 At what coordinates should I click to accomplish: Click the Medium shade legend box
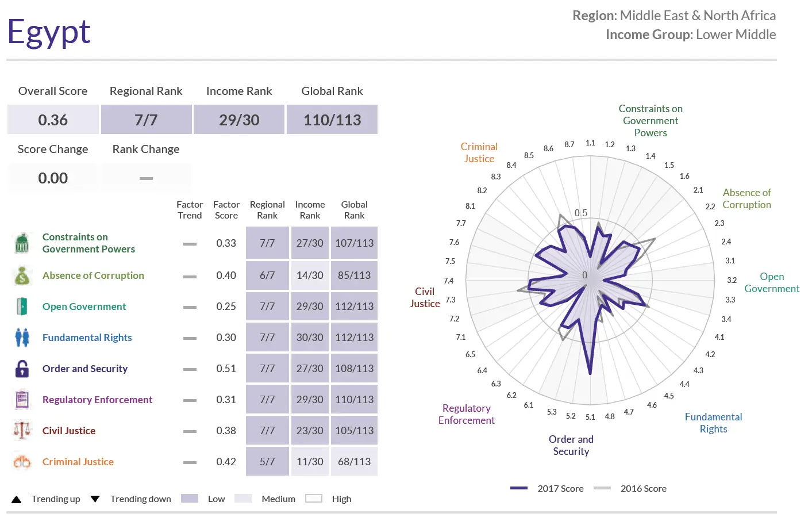[243, 498]
